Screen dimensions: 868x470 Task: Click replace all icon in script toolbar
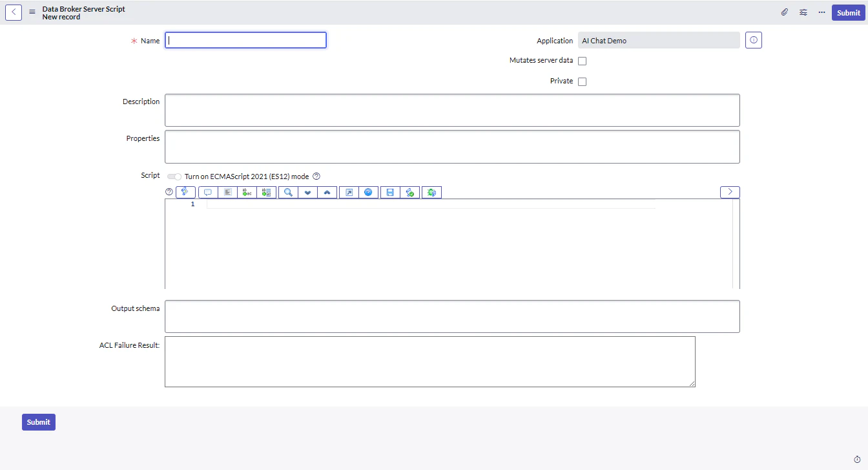267,192
